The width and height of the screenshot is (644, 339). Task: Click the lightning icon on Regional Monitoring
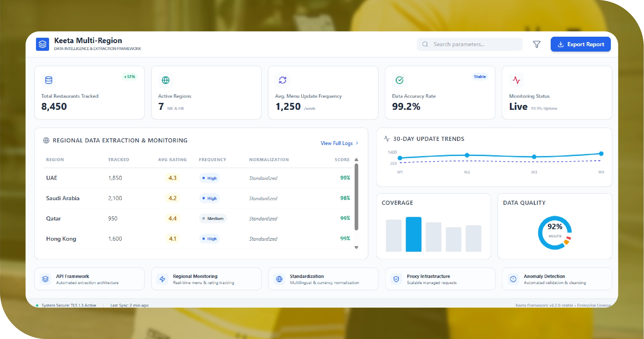tap(162, 279)
